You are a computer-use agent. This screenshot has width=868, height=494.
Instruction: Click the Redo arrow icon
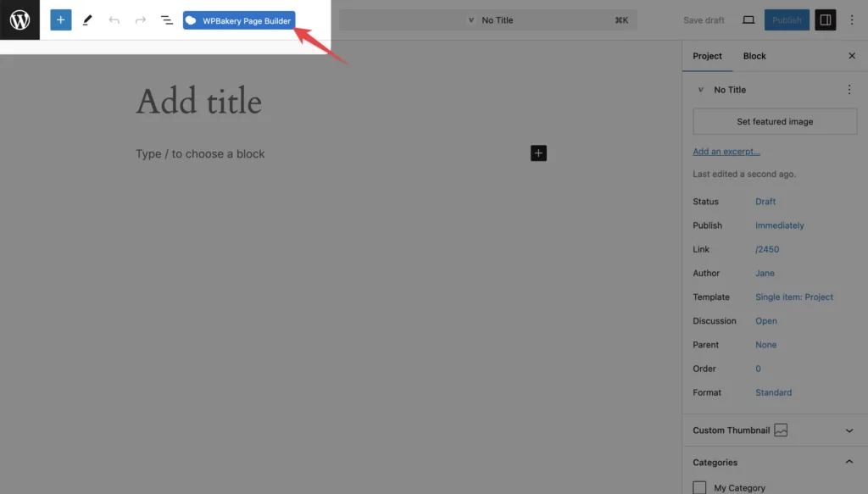pos(141,20)
